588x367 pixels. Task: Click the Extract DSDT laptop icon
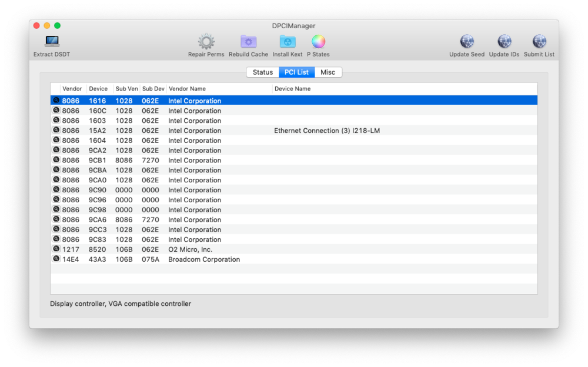pos(52,42)
